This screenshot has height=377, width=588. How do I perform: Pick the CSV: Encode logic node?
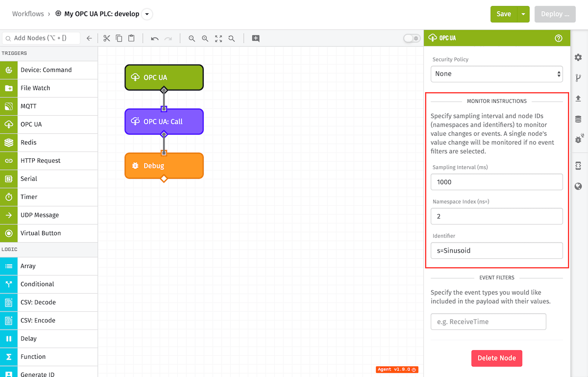tap(49, 321)
